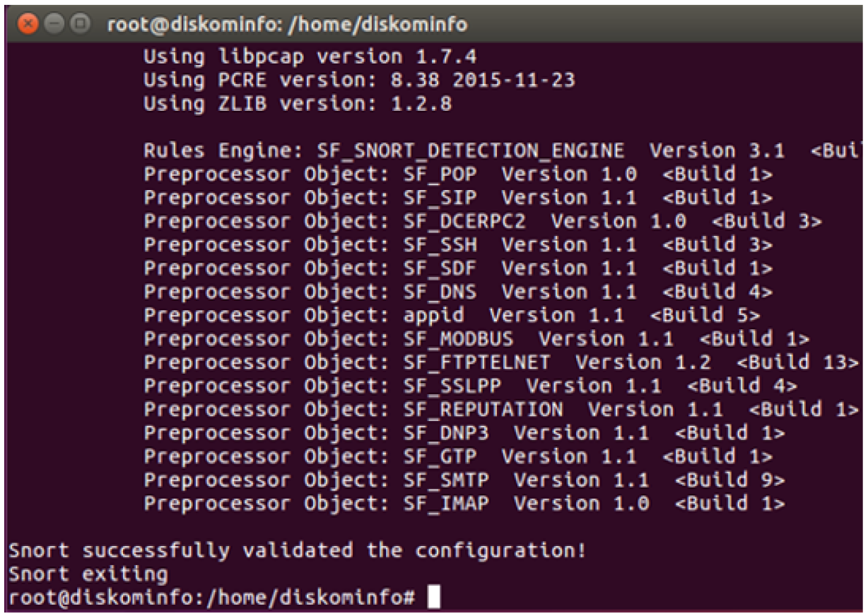Click the PCRE version 8.38 line

359,80
